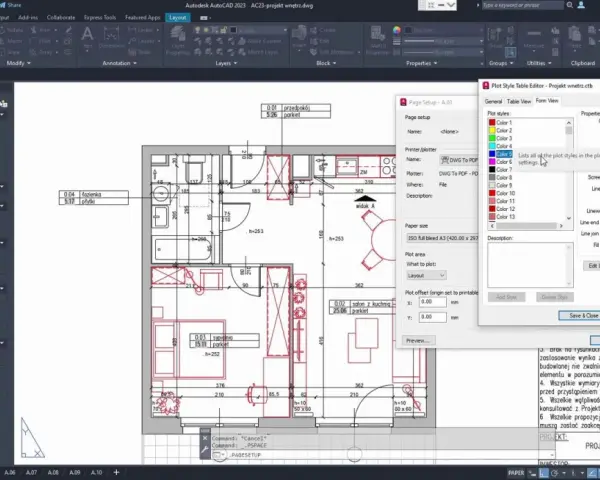Click the layer light bulb icon
Viewport: 600px width, 480px height.
point(197,29)
